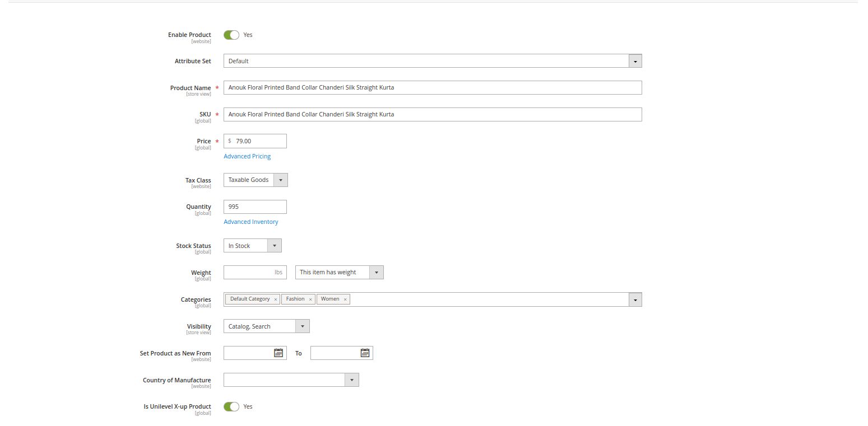Image resolution: width=868 pixels, height=426 pixels.
Task: Open the To date calendar picker
Action: tap(365, 353)
